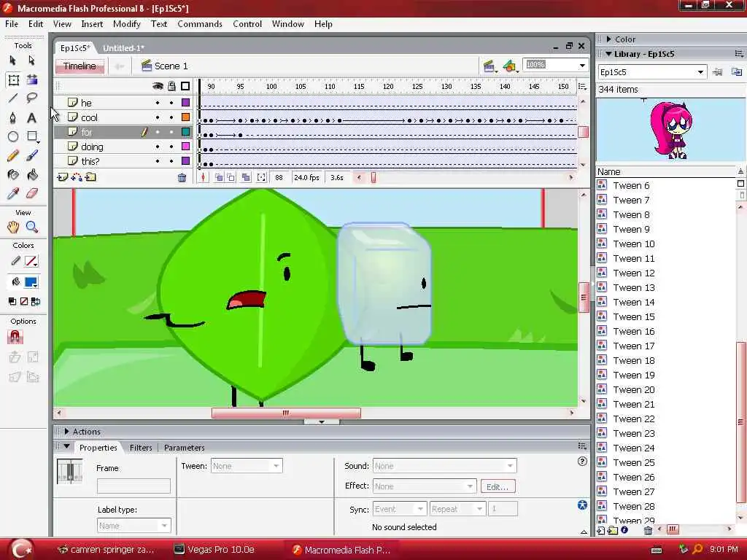Click the sound Edit... button
Screen dimensions: 747x560
point(498,486)
